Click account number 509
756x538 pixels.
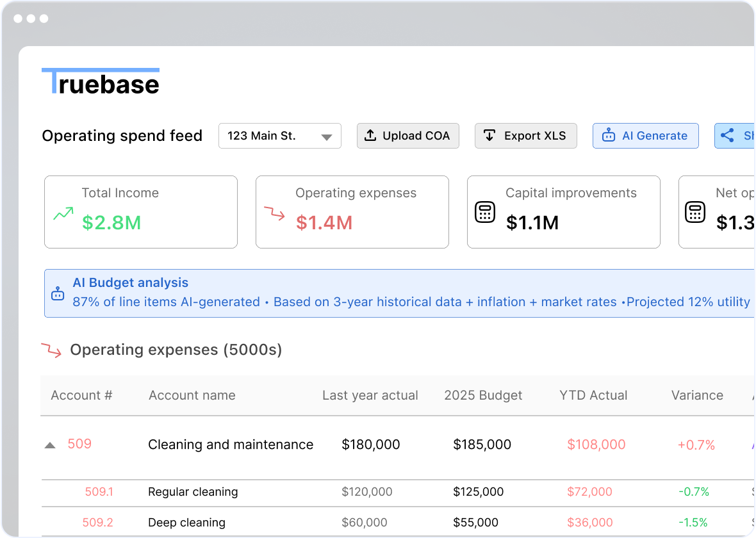79,443
